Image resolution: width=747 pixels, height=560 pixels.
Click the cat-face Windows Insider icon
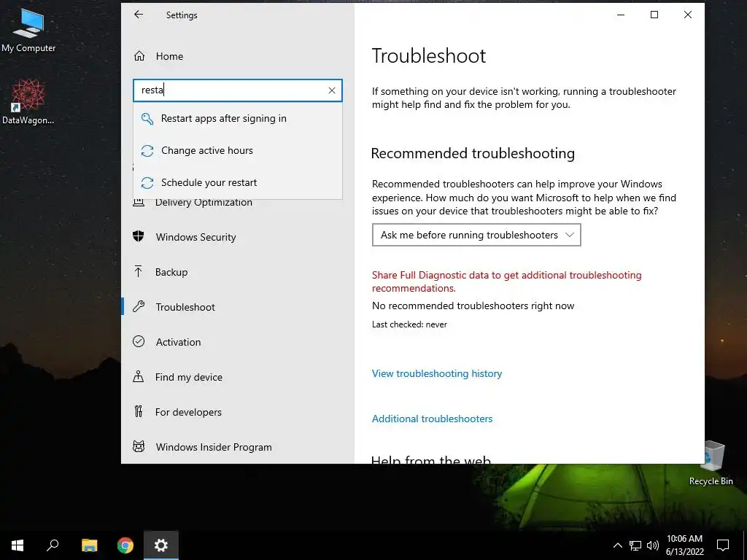(139, 447)
